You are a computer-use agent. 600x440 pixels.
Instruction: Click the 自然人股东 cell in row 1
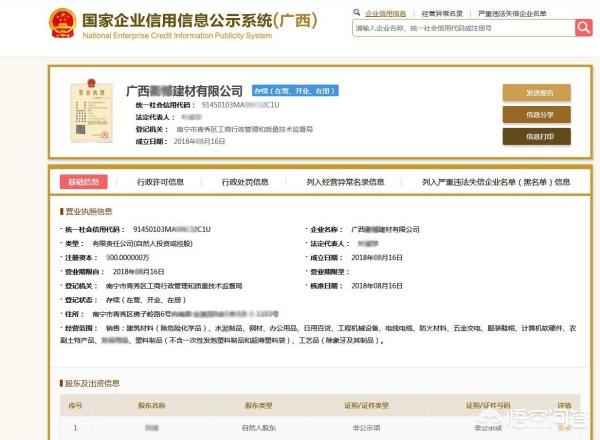259,428
